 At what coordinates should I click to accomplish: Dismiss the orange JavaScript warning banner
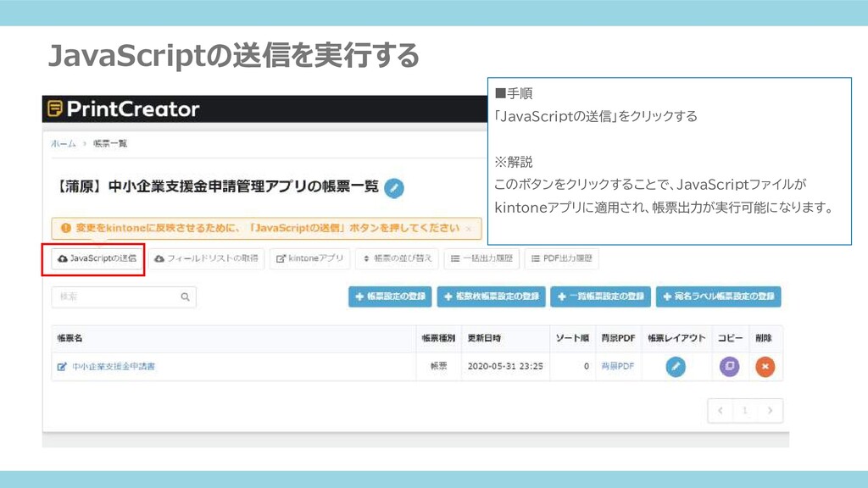pyautogui.click(x=469, y=229)
